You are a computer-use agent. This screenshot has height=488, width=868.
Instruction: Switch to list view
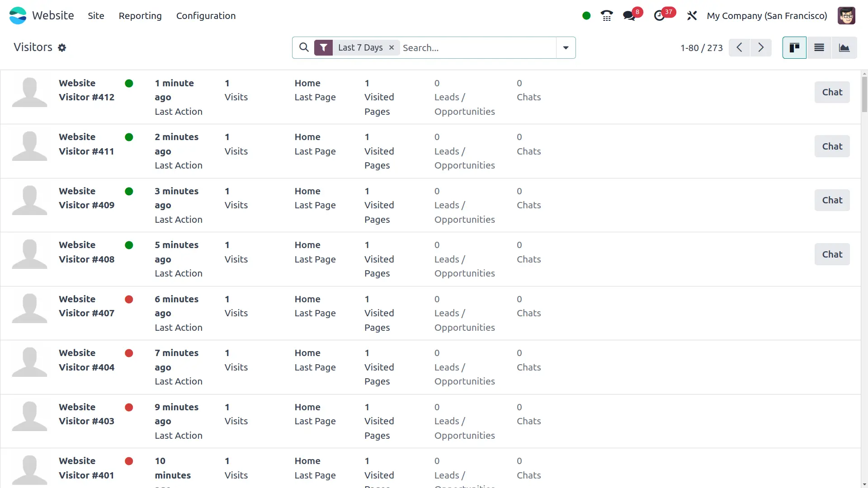819,47
